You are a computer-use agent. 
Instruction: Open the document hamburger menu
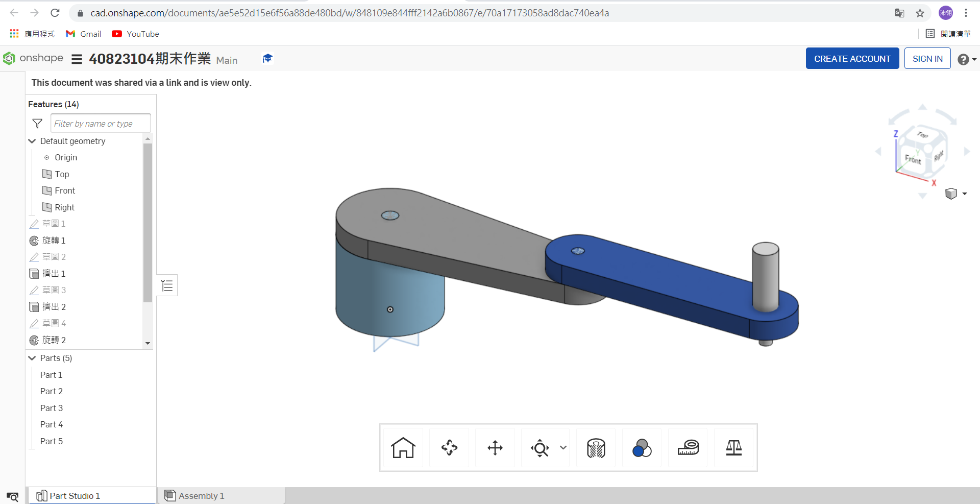pos(77,59)
